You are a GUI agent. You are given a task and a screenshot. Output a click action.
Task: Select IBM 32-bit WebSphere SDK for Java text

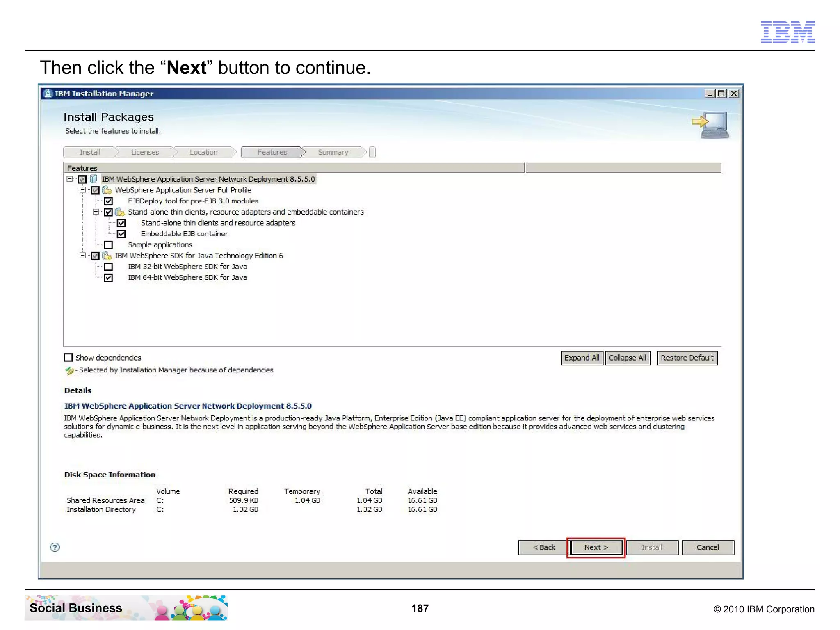tap(187, 267)
